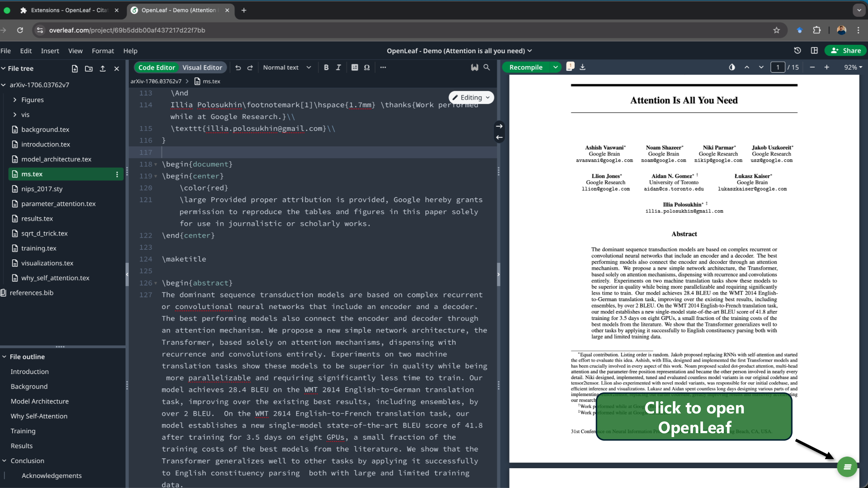
Task: Switch to Visual Editor mode
Action: [x=202, y=68]
